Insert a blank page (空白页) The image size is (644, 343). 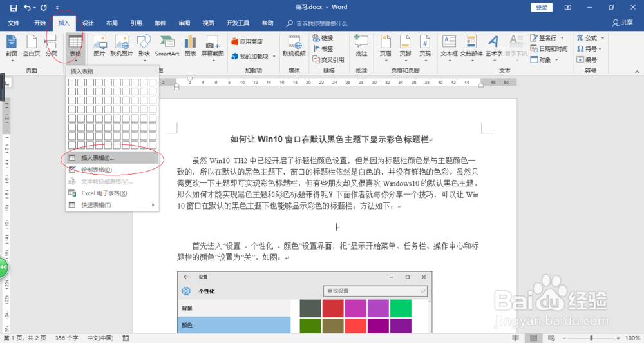point(31,46)
